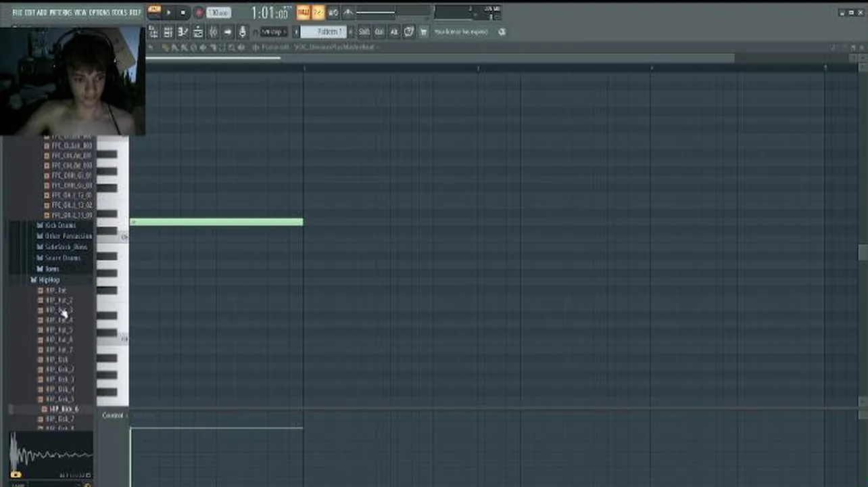
Task: Open the TOOLS menu
Action: pos(120,12)
